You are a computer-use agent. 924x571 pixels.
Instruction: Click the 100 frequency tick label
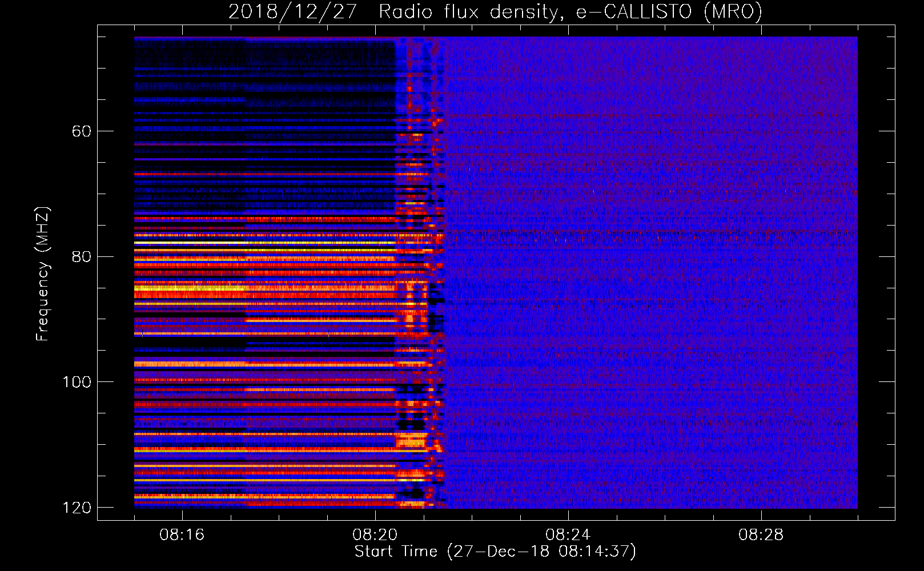point(77,382)
